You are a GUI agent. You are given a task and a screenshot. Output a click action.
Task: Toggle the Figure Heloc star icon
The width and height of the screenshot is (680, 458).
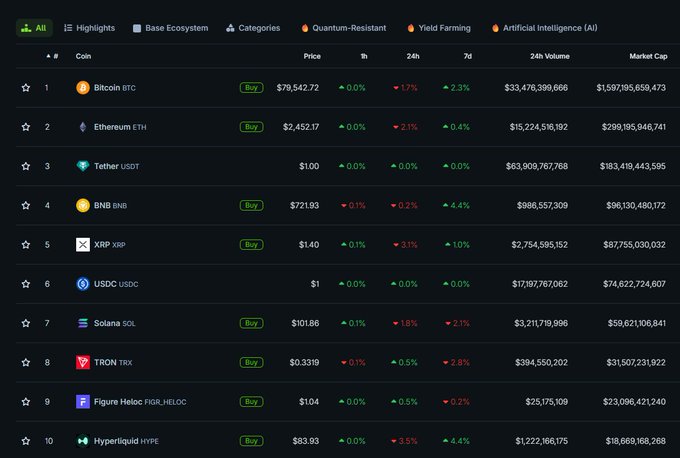coord(26,402)
